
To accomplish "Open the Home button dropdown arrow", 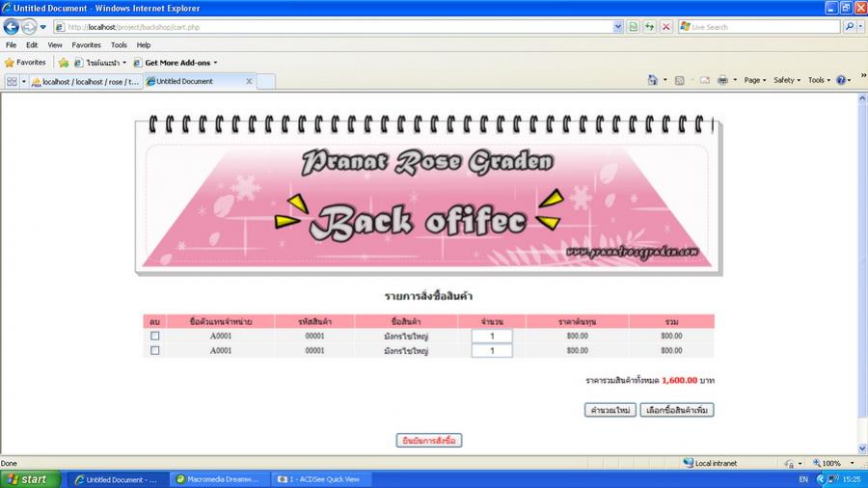I will 665,80.
